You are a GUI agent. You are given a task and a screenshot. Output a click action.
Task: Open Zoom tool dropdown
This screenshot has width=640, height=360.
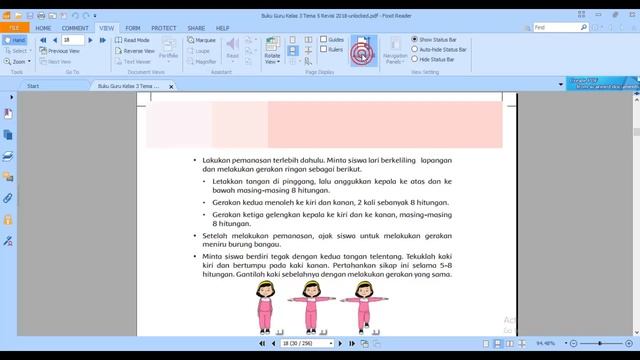pyautogui.click(x=29, y=62)
